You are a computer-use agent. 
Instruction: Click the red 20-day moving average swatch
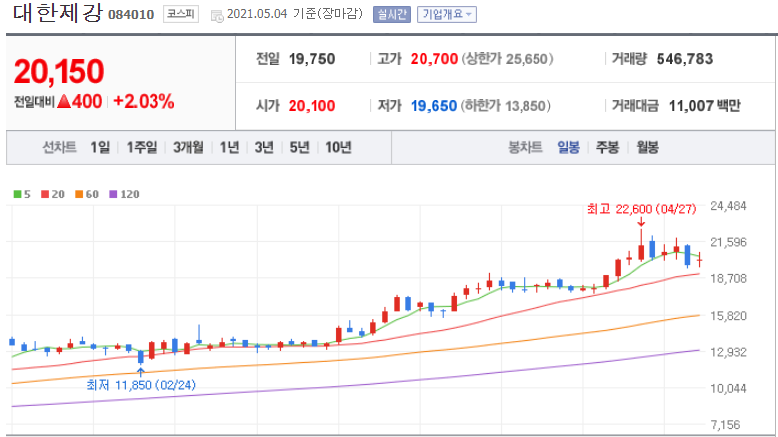45,194
